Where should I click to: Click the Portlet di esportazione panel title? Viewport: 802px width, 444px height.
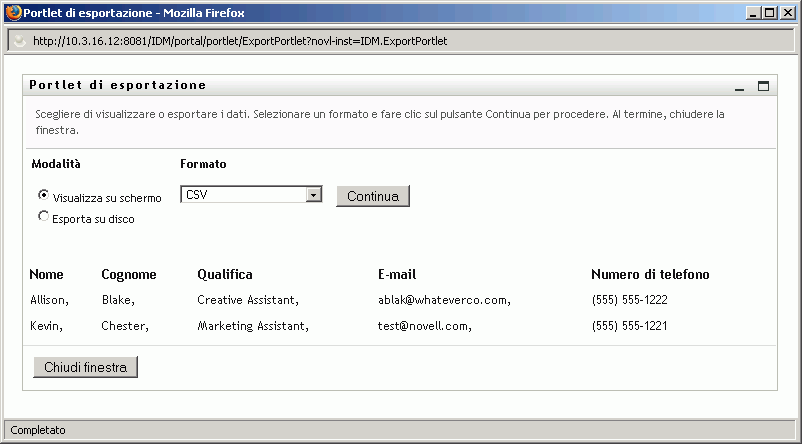click(x=118, y=85)
